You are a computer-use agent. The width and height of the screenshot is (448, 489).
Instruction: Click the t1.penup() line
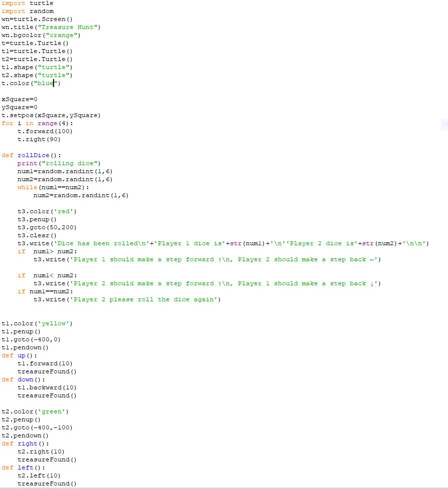coord(21,332)
